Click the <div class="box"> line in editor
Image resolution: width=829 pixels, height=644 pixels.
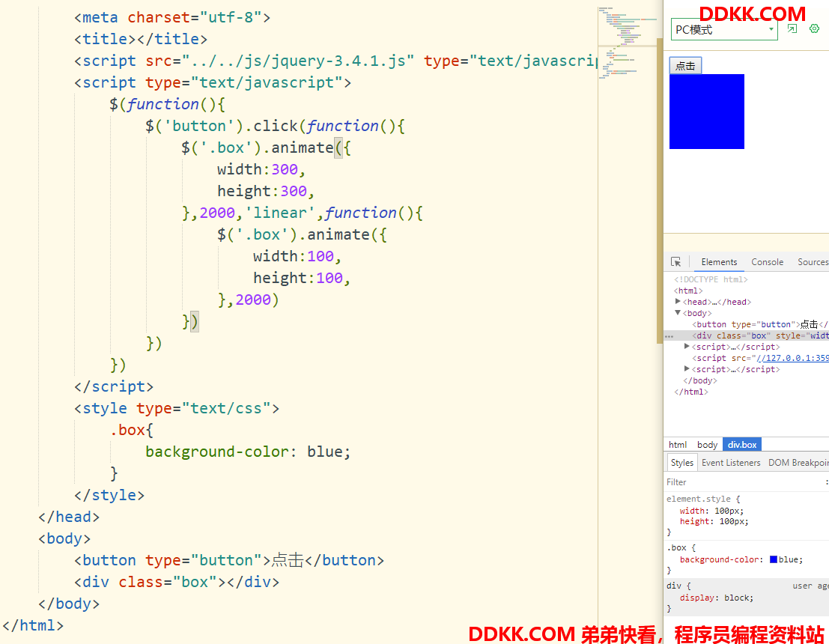pyautogui.click(x=177, y=582)
